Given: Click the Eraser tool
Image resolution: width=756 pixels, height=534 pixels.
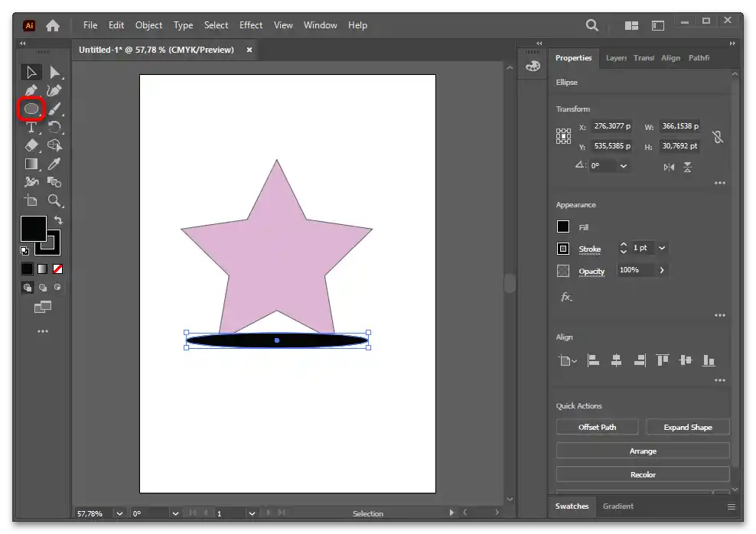Looking at the screenshot, I should pos(31,145).
